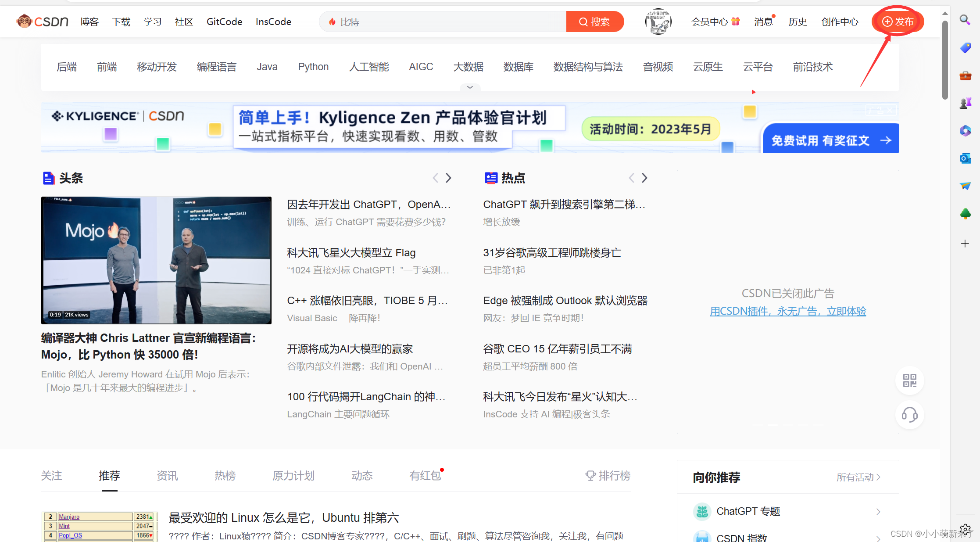Go to previous 热点 page arrow
Viewport: 980px width, 542px height.
coord(631,178)
